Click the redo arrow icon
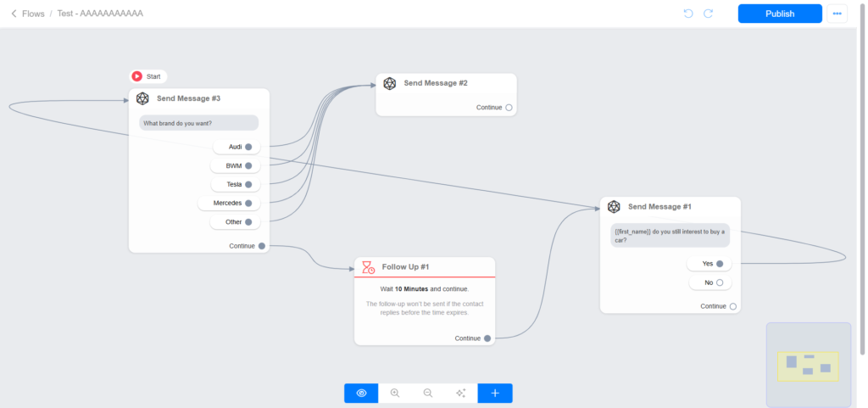Screen dimensions: 868x408 point(708,14)
